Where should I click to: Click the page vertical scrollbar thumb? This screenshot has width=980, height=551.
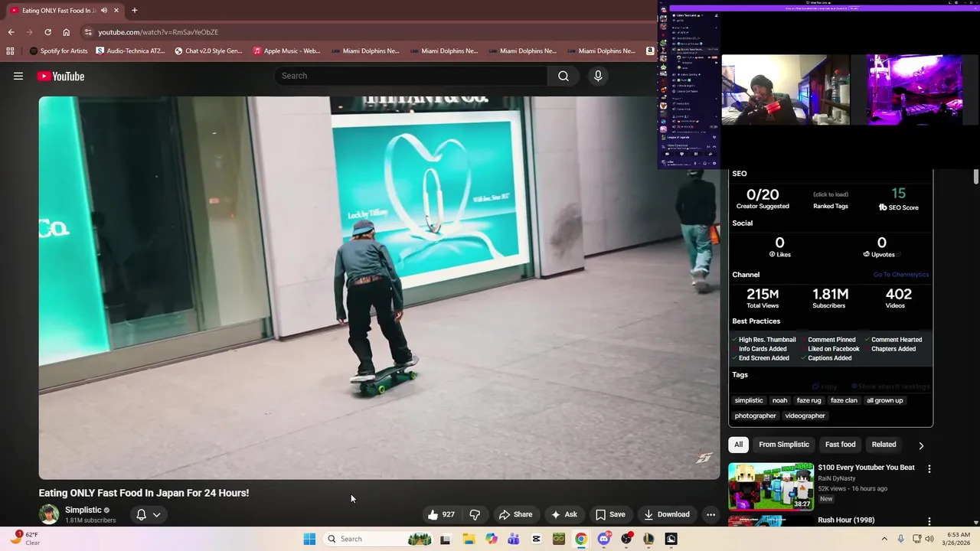click(975, 177)
